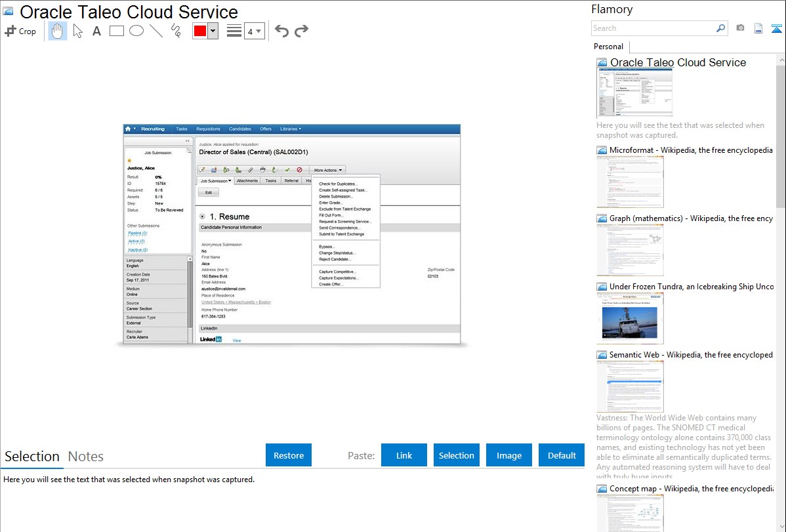Screen dimensions: 786x532
Task: Click the icon beside the Graph (mathematics) entry
Action: click(602, 218)
